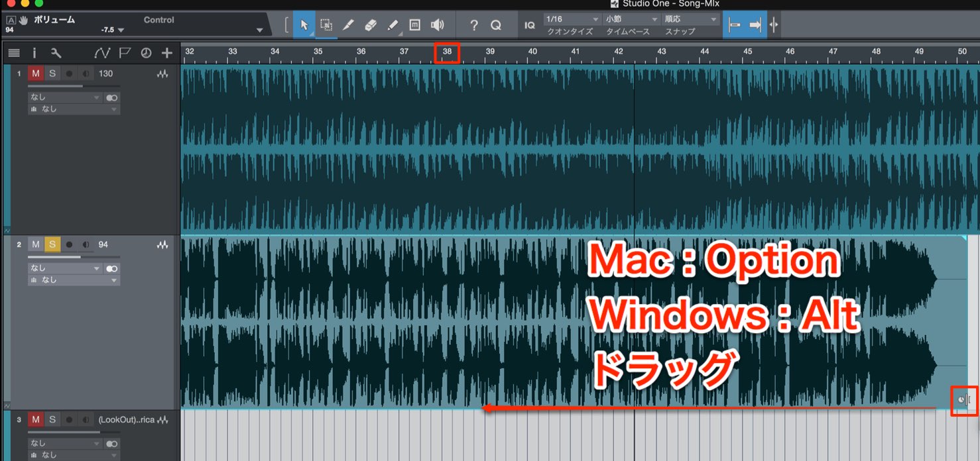Open track options wrench icon
Image resolution: width=980 pixels, height=461 pixels.
coord(56,53)
